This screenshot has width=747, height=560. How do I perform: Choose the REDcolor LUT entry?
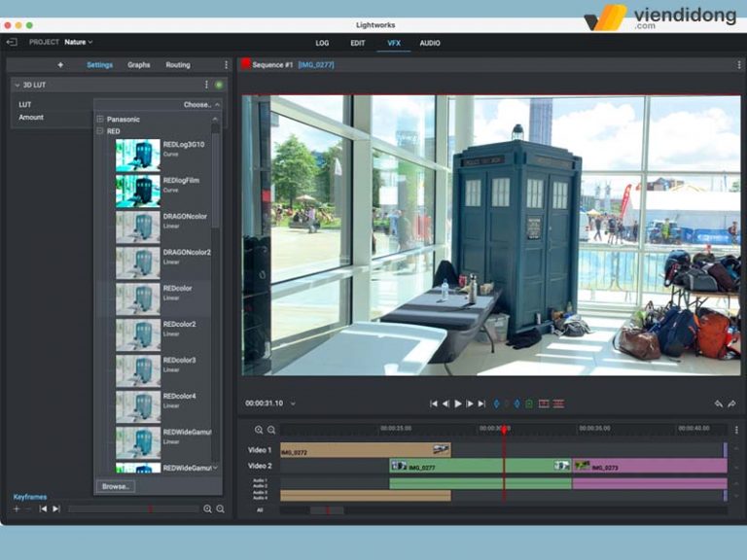click(x=154, y=298)
